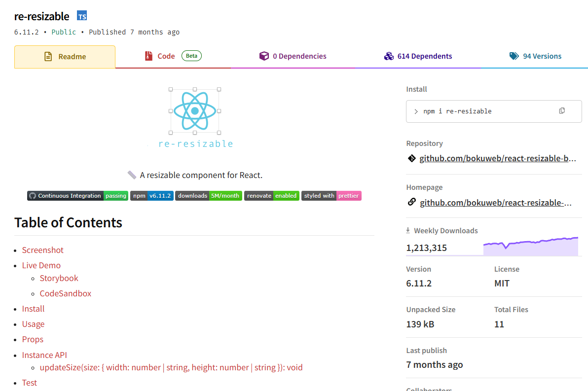Go to Live Demo section link
Screen dimensions: 588x391
point(41,265)
